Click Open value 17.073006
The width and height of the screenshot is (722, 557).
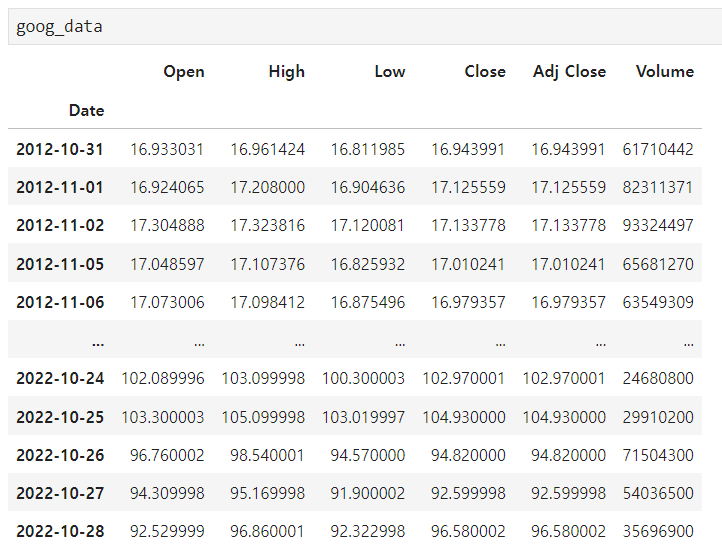[x=167, y=302]
